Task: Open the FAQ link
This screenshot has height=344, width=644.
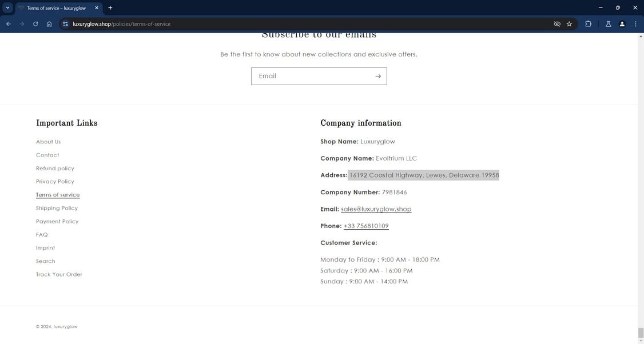Action: 42,235
